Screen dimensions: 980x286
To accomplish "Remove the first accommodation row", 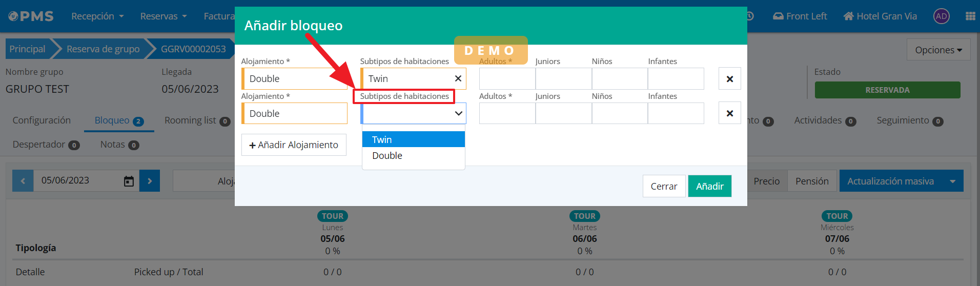I will click(729, 79).
